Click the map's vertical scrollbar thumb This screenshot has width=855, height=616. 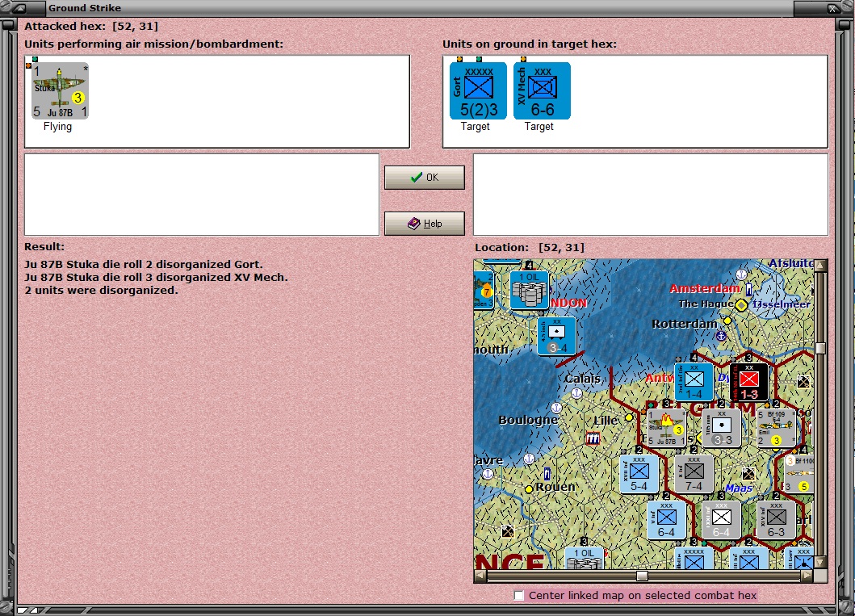[x=820, y=348]
